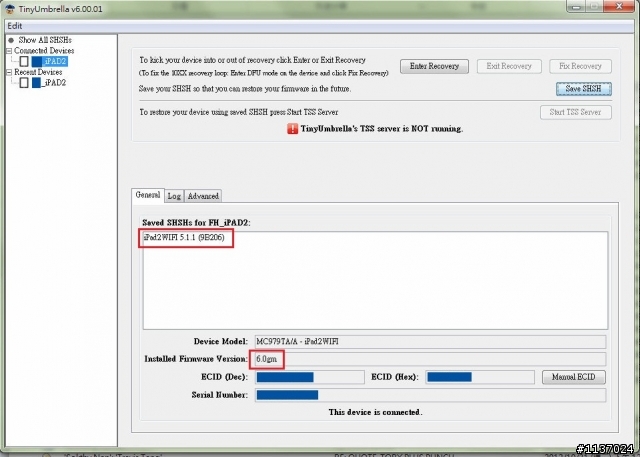Screen dimensions: 640x457
Task: Select the Show All SHSHs bullet
Action: (11, 40)
